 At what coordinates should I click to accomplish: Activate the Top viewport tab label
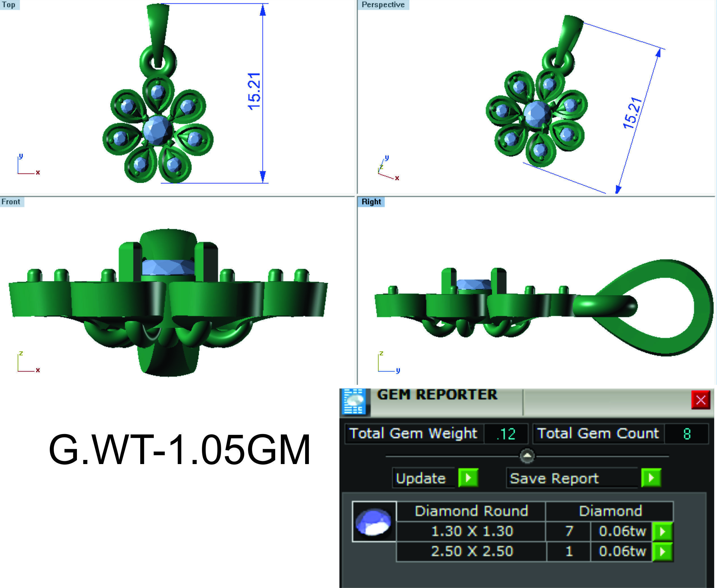[10, 5]
